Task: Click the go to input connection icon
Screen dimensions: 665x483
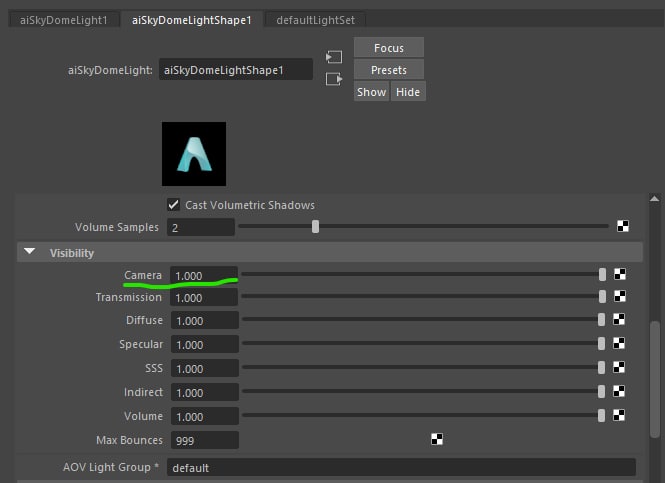Action: [334, 57]
